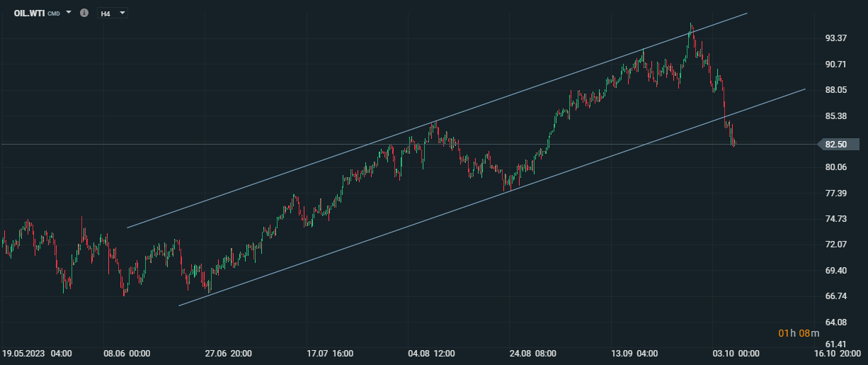Click the OIL.WTI instrument name
The width and height of the screenshot is (868, 365).
pyautogui.click(x=29, y=13)
